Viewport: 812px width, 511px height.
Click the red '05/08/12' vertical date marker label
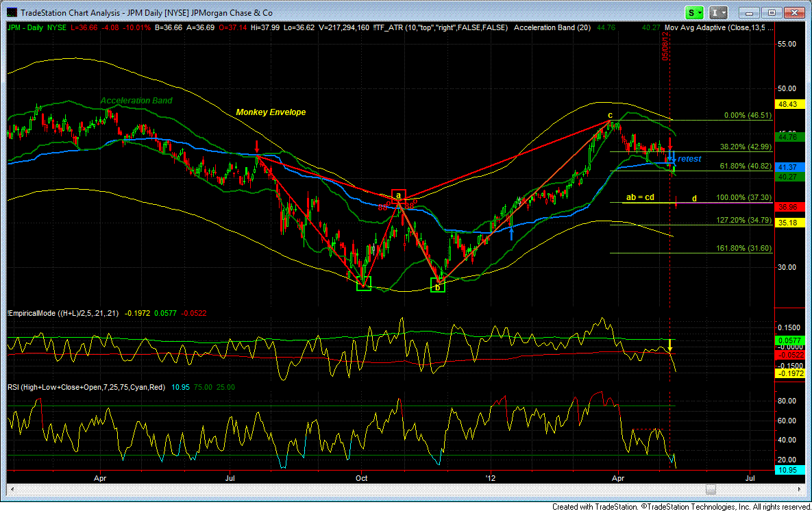[665, 47]
